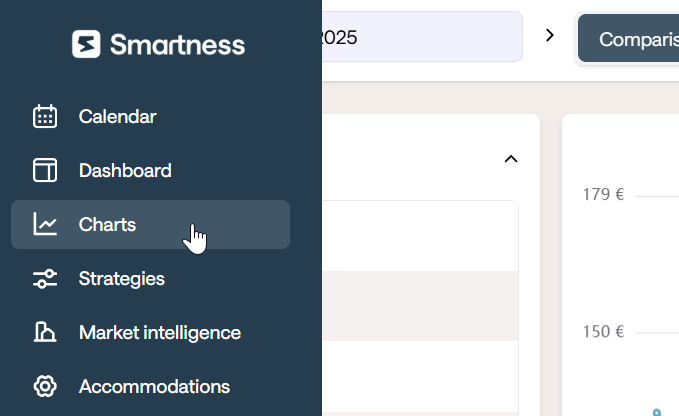Click the date field showing 2025
This screenshot has width=679, height=416.
coord(422,37)
